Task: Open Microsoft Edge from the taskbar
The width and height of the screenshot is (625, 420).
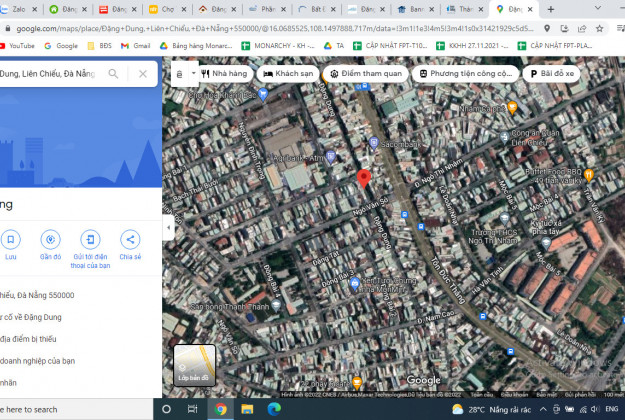Action: coord(274,409)
